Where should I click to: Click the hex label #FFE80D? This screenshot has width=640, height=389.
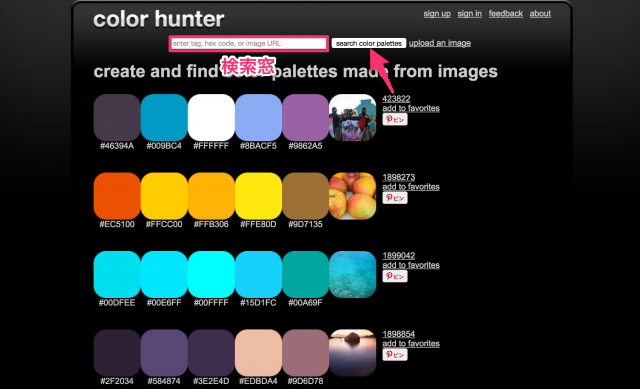(258, 224)
